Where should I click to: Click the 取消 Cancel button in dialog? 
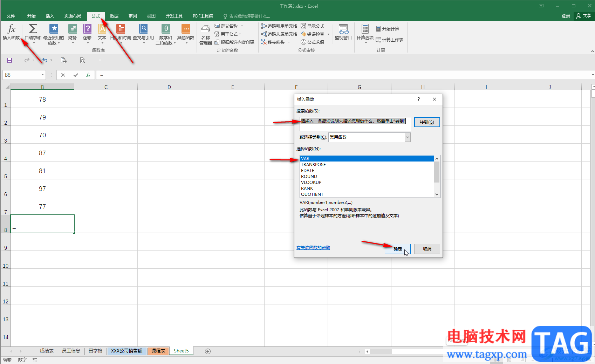[x=427, y=249]
